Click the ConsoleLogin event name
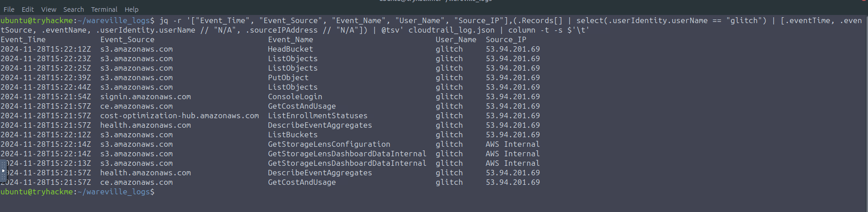Image resolution: width=868 pixels, height=212 pixels. tap(295, 97)
